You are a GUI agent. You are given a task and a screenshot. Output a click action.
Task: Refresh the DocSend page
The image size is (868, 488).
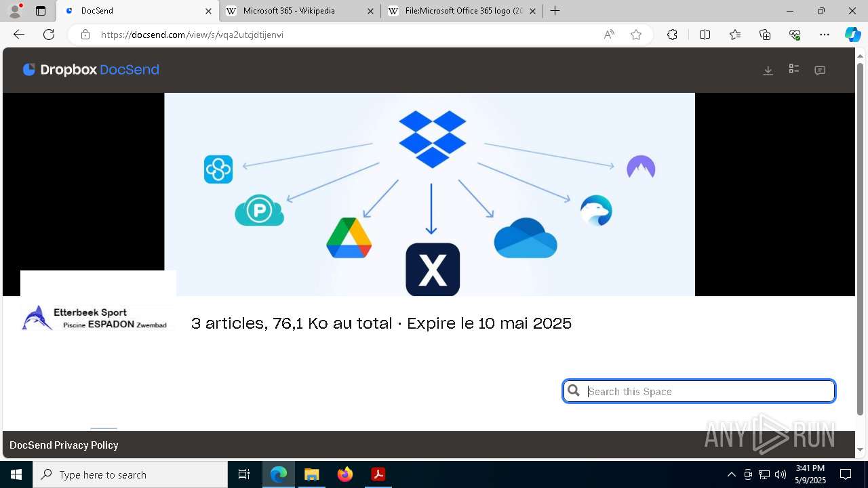pyautogui.click(x=49, y=35)
